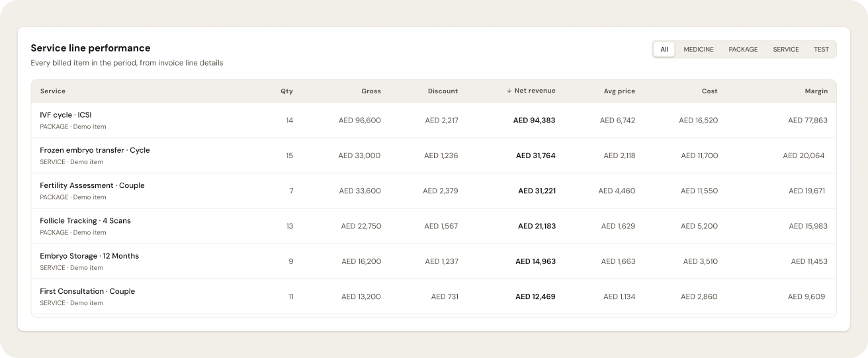Click the 'Every billed item in the period' subtitle
The width and height of the screenshot is (868, 358).
pyautogui.click(x=127, y=63)
